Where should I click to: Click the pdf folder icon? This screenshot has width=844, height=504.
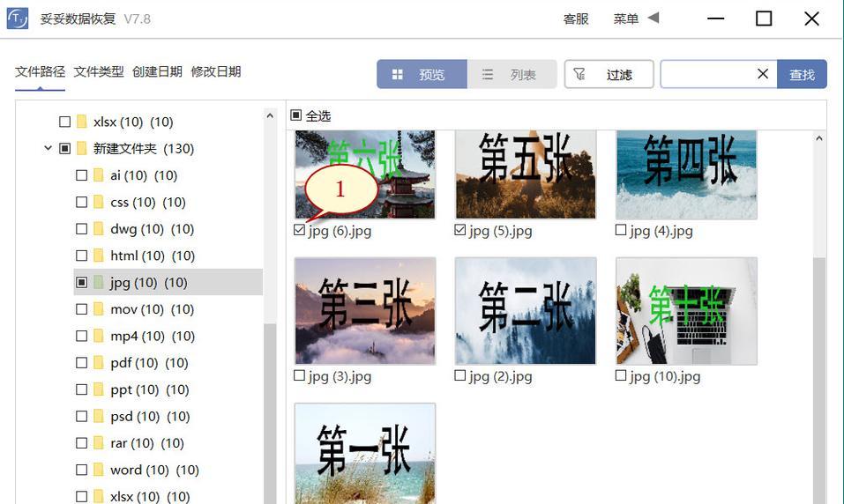pos(99,362)
